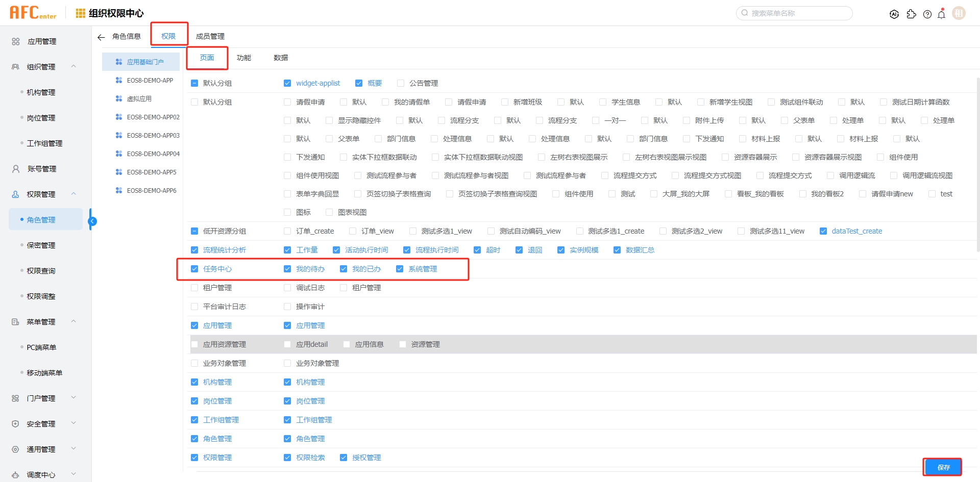The width and height of the screenshot is (980, 482).
Task: Switch to the 功能 sub-tab
Action: click(243, 58)
